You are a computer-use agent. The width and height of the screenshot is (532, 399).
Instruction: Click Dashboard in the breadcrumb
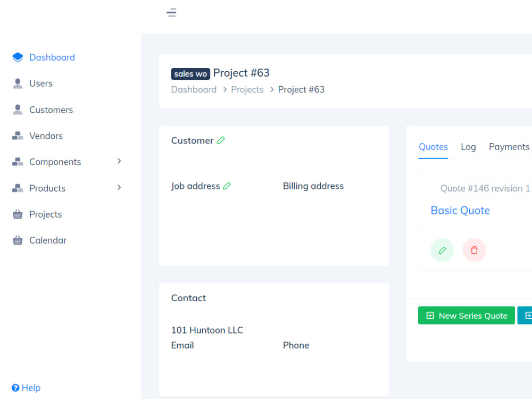pyautogui.click(x=194, y=89)
